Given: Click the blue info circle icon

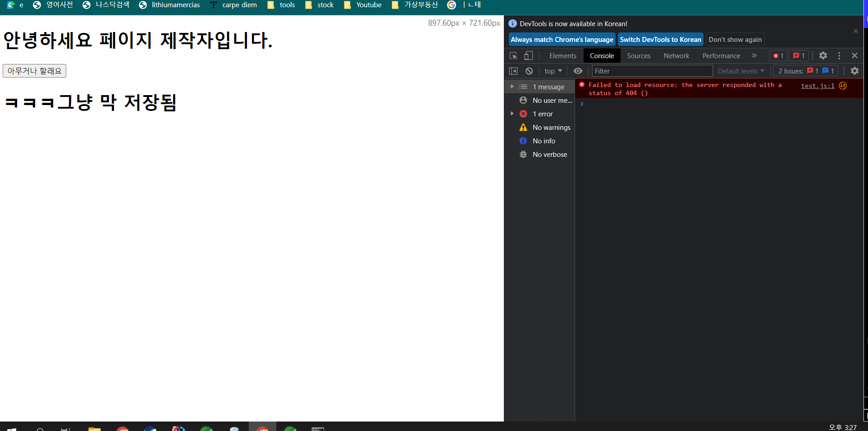Looking at the screenshot, I should pyautogui.click(x=523, y=141).
